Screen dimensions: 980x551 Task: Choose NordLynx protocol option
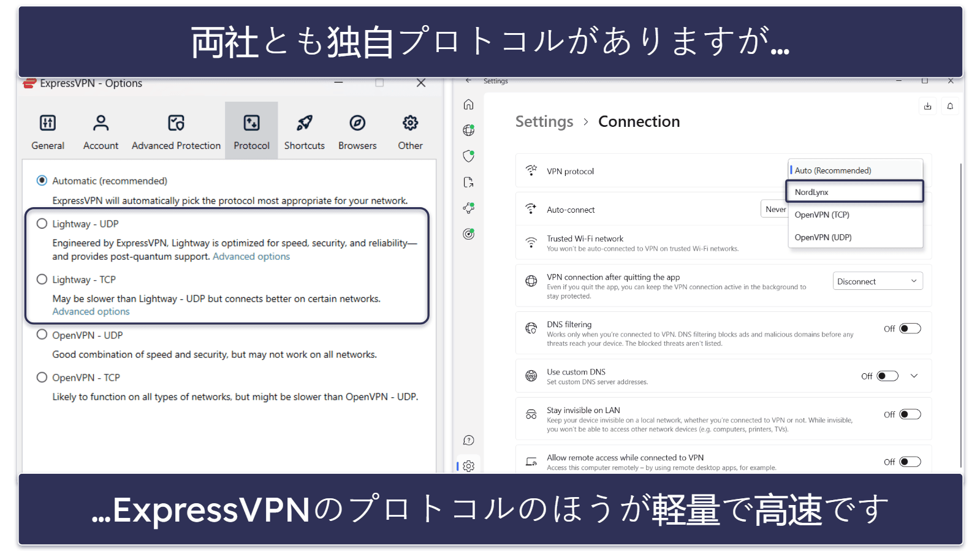click(854, 192)
